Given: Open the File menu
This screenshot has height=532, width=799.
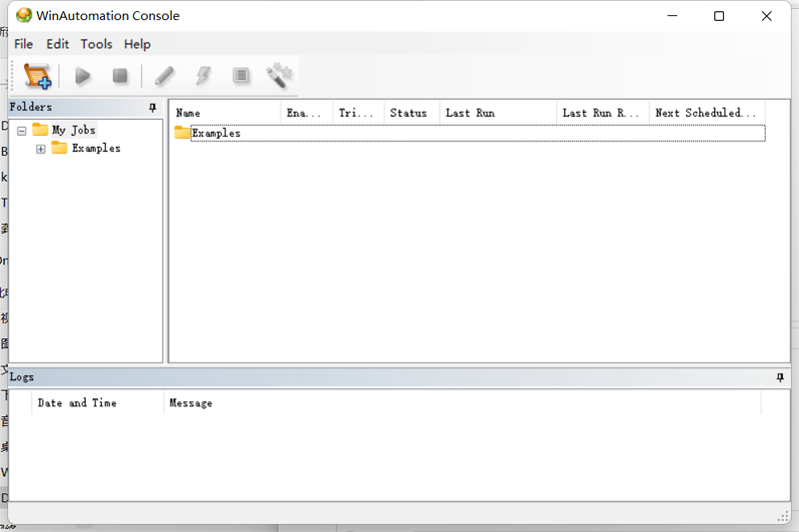Looking at the screenshot, I should click(x=23, y=44).
